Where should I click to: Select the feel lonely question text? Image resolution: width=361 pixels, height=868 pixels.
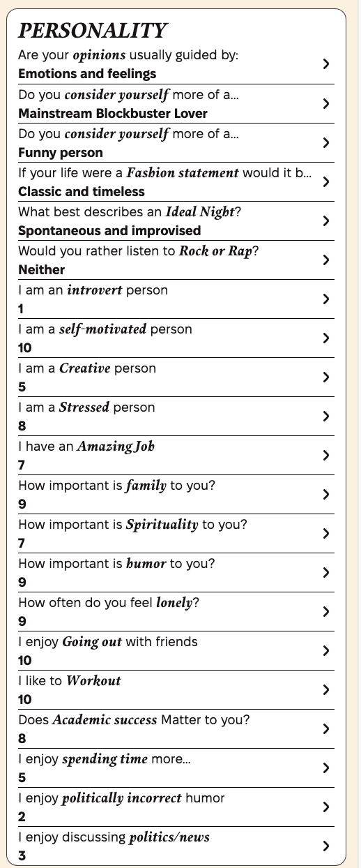click(x=109, y=603)
